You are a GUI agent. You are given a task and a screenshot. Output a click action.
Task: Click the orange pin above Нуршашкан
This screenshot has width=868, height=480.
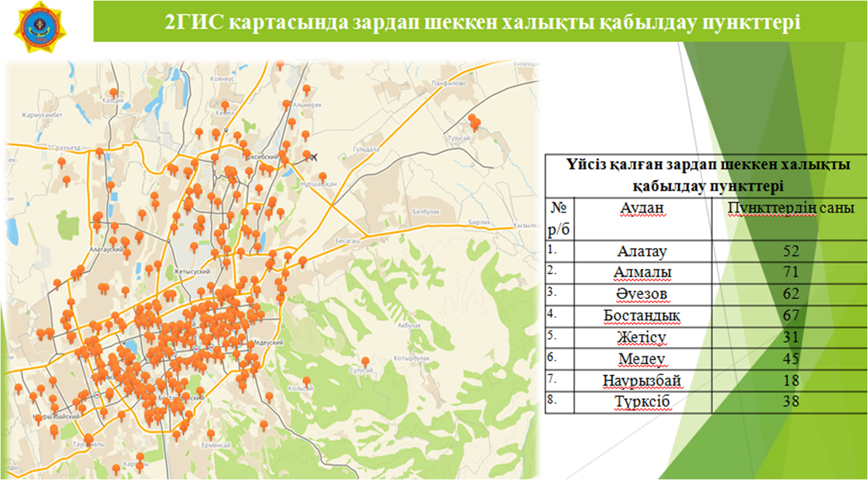coord(323,178)
